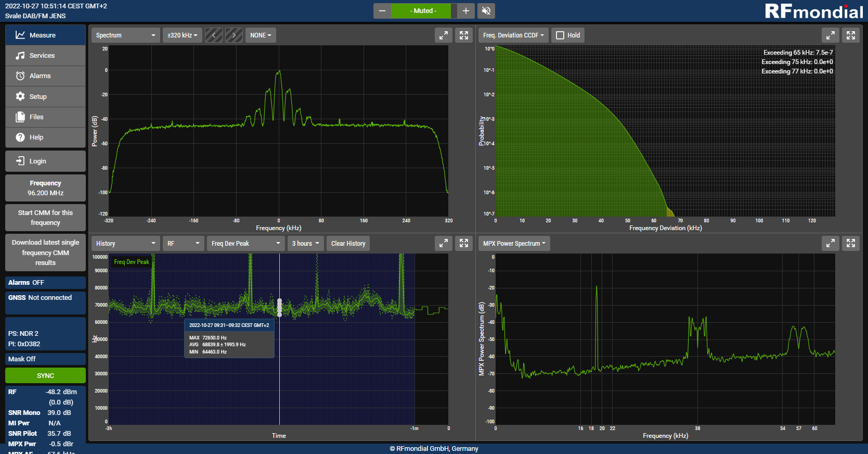The image size is (868, 454).
Task: Click the Muted volume level bar
Action: coord(424,11)
